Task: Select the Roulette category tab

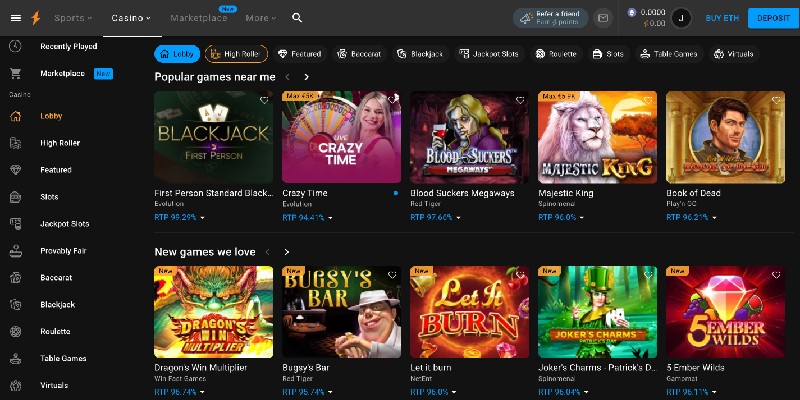Action: (556, 54)
